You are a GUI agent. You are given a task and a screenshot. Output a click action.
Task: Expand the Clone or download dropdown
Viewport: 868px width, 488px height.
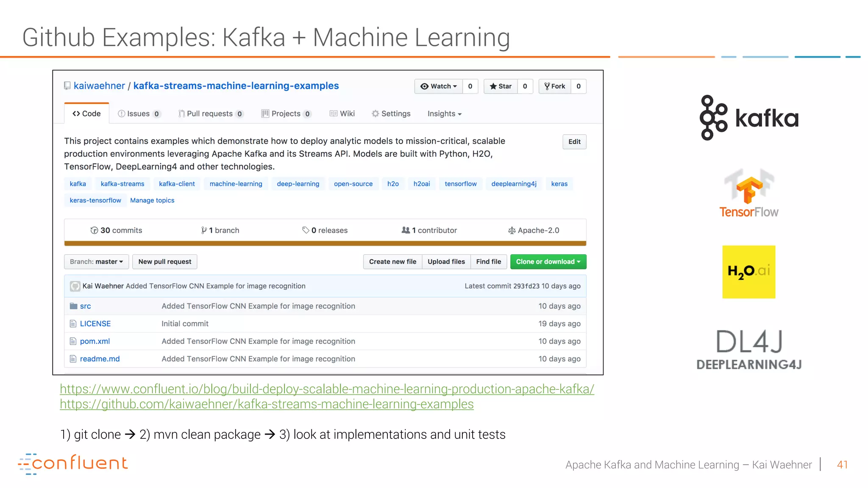pyautogui.click(x=548, y=262)
